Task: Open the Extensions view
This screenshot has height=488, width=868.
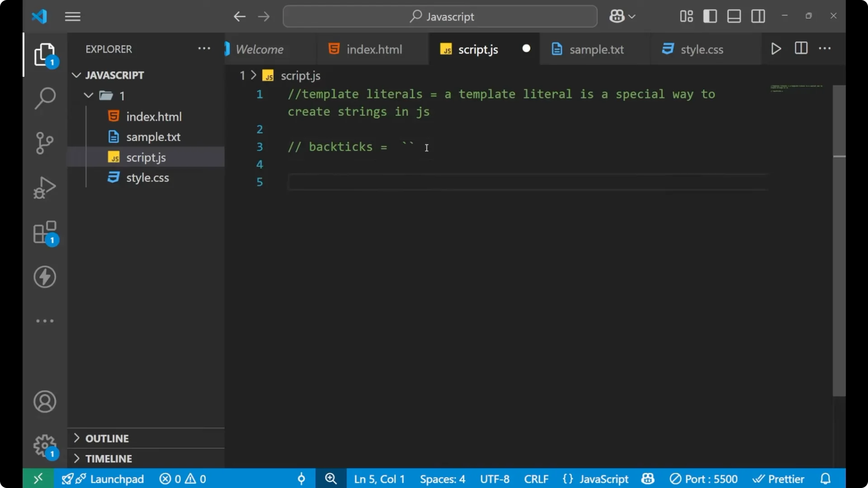Action: tap(44, 232)
